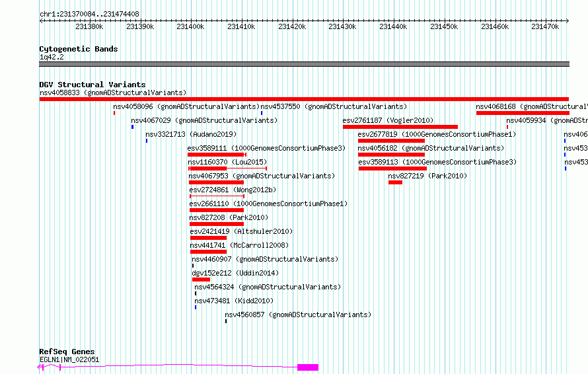Select the nsv4460907 variant label
The height and width of the screenshot is (374, 588).
[265, 259]
